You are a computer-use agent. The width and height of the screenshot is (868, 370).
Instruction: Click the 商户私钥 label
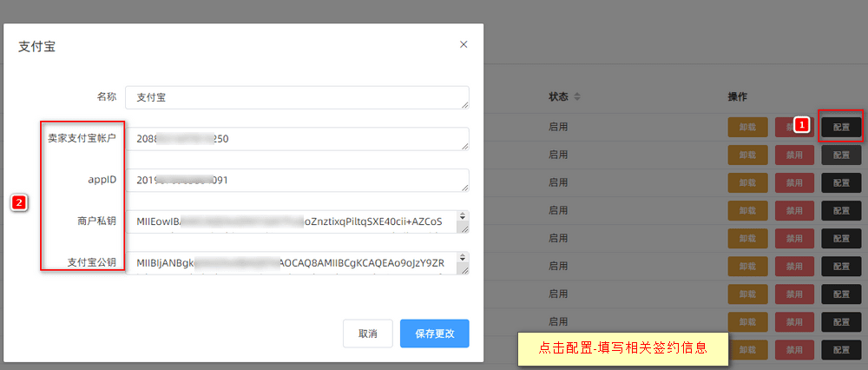[97, 221]
